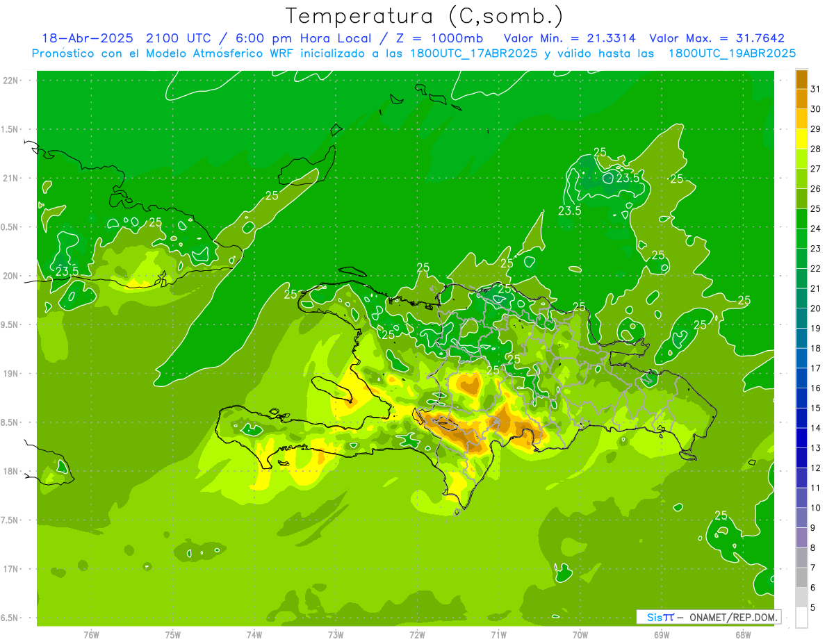This screenshot has width=834, height=644.
Task: Click the '69W' longitude label
Action: [662, 634]
